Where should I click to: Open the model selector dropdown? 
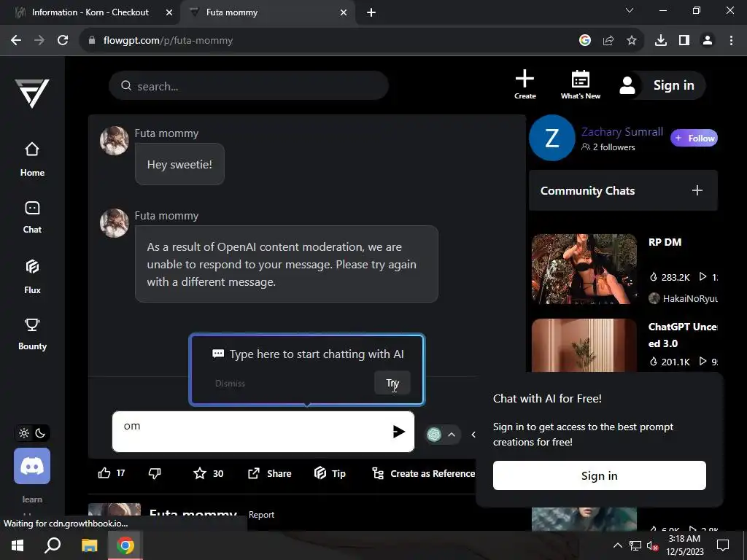pyautogui.click(x=442, y=435)
